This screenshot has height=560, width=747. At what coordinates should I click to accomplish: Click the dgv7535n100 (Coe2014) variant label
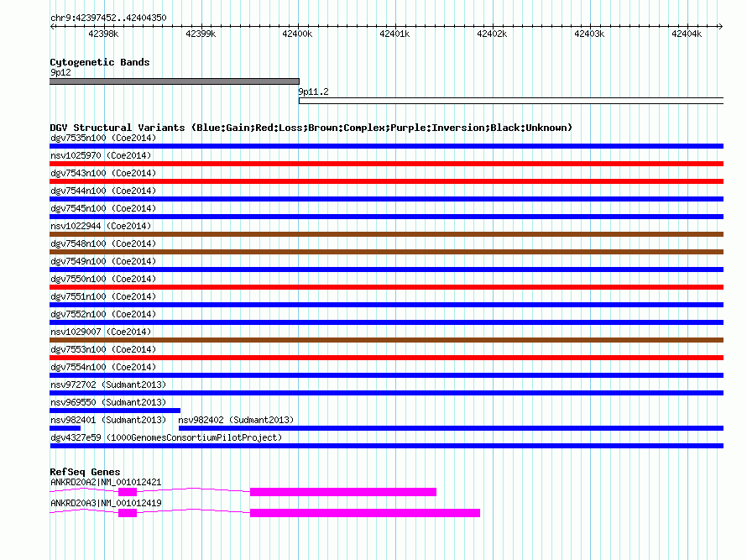pyautogui.click(x=103, y=138)
